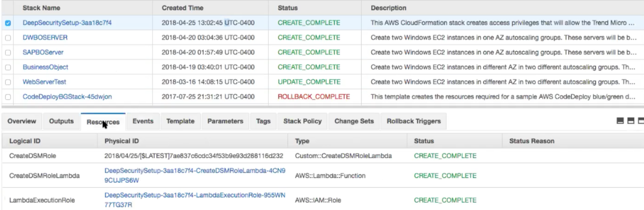Go to the Outputs tab
Screen dimensions: 644x210
pyautogui.click(x=61, y=121)
